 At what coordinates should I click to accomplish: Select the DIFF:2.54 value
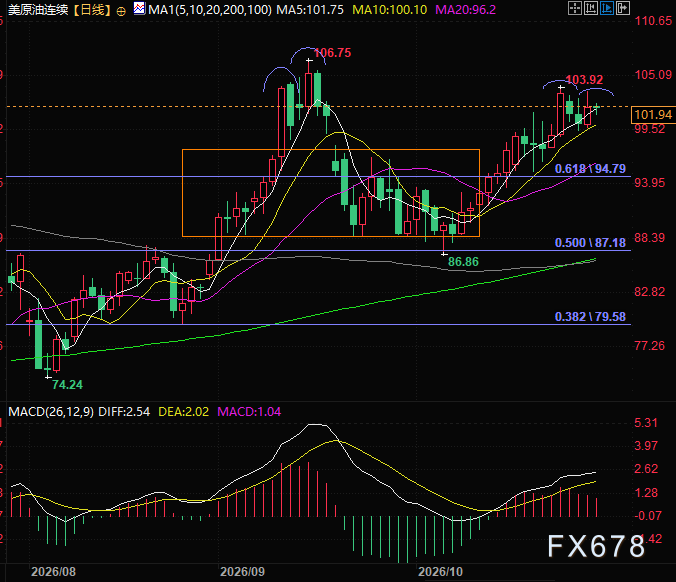coord(124,412)
